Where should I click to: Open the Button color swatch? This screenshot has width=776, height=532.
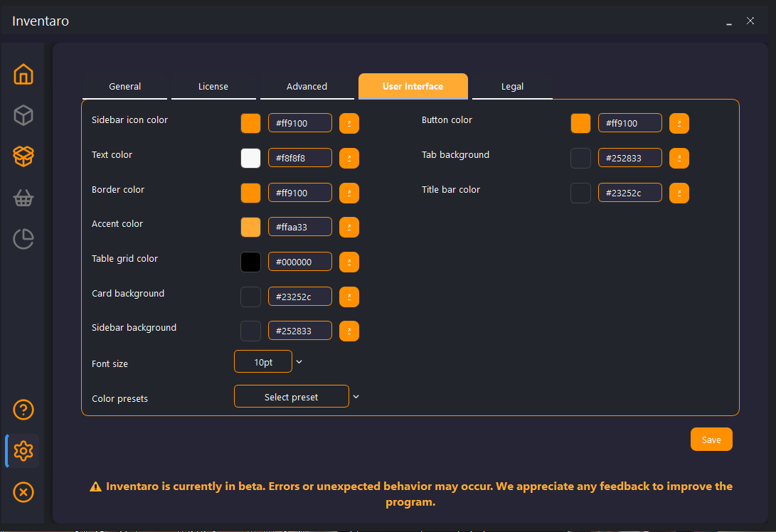580,123
